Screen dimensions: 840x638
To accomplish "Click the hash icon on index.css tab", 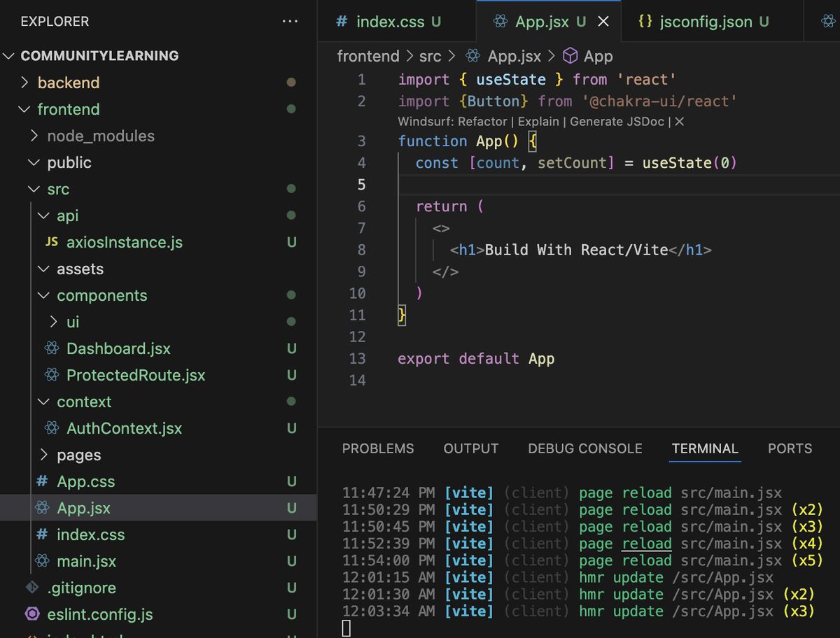I will pos(342,22).
